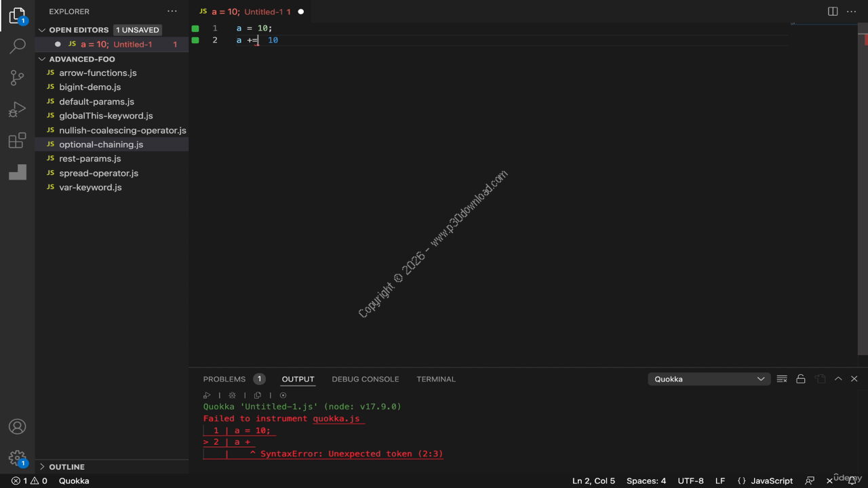Screen dimensions: 868x488
Task: Click the Quokka record icon in output
Action: pyautogui.click(x=283, y=395)
